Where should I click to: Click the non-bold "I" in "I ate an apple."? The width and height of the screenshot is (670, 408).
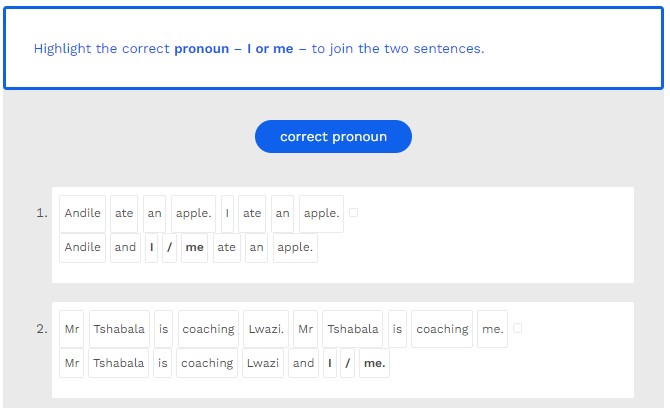[x=228, y=213]
